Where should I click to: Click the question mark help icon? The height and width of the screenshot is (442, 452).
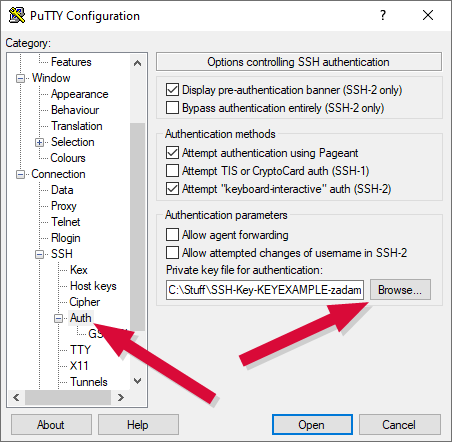tap(383, 15)
